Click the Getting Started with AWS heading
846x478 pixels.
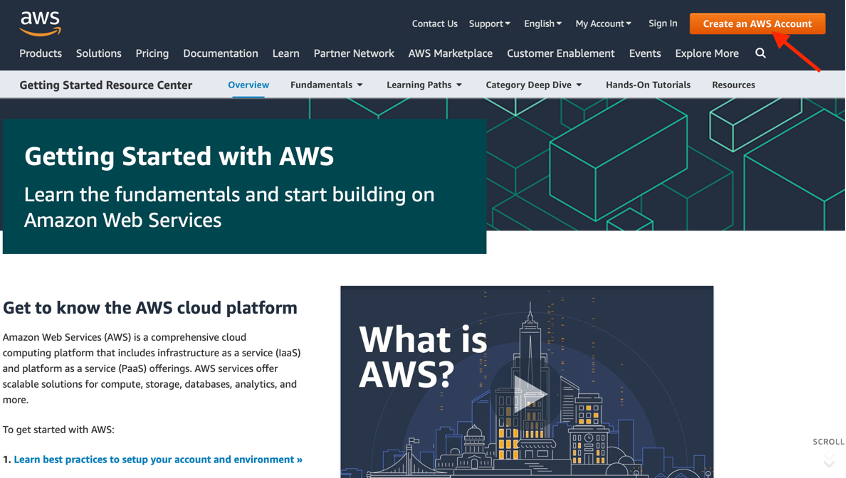pyautogui.click(x=179, y=156)
